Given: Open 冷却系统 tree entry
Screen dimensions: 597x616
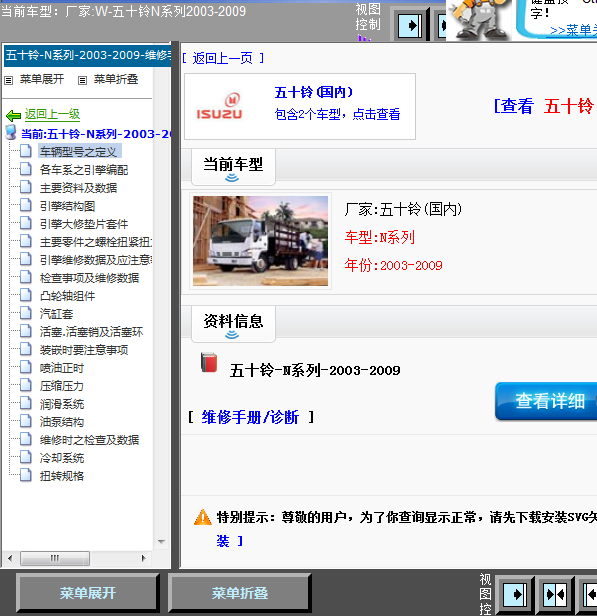Looking at the screenshot, I should (62, 458).
